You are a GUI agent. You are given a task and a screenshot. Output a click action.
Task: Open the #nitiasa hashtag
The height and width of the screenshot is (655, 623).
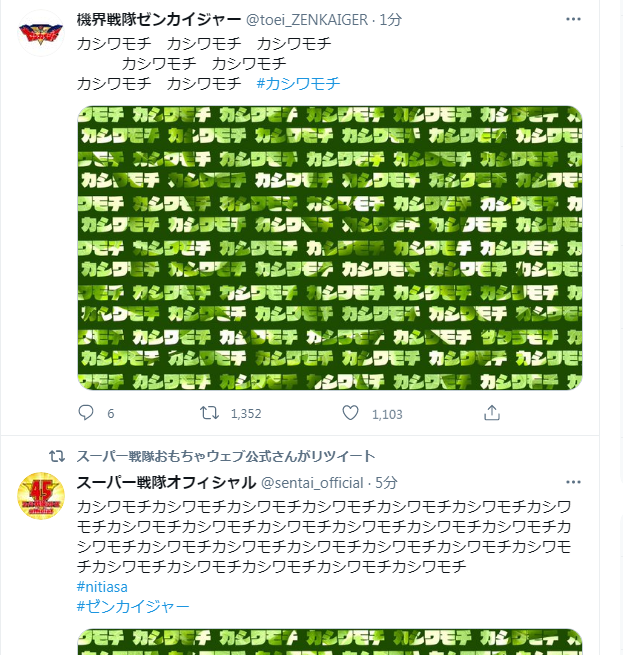pos(102,587)
